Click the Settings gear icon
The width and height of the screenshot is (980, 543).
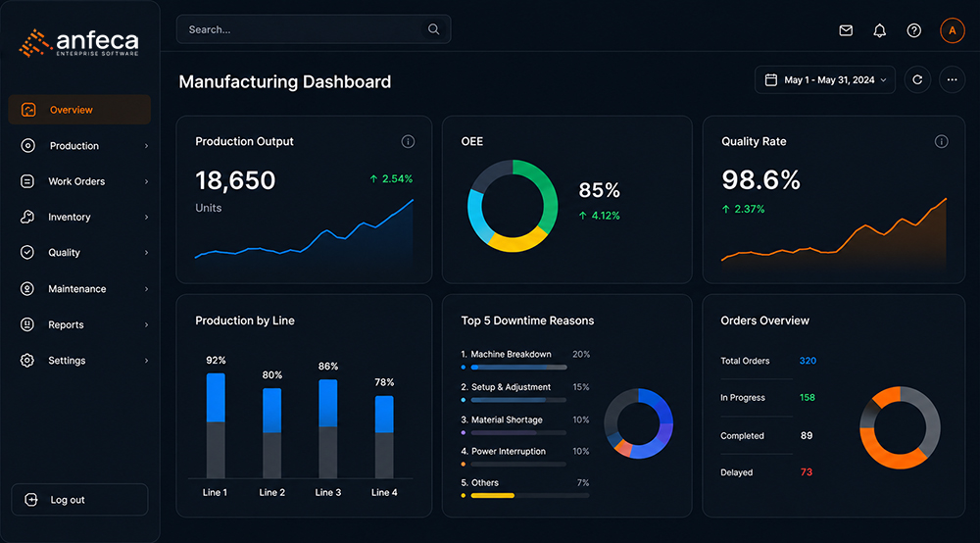[x=26, y=361]
